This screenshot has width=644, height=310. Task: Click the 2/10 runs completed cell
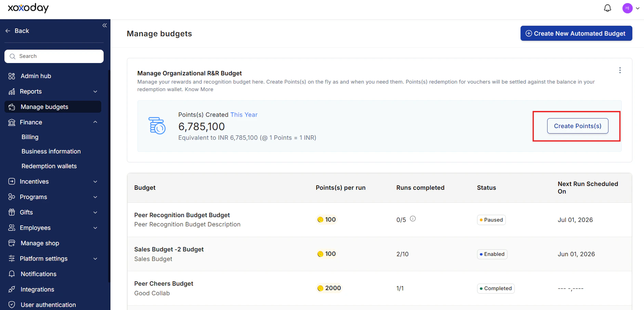403,254
